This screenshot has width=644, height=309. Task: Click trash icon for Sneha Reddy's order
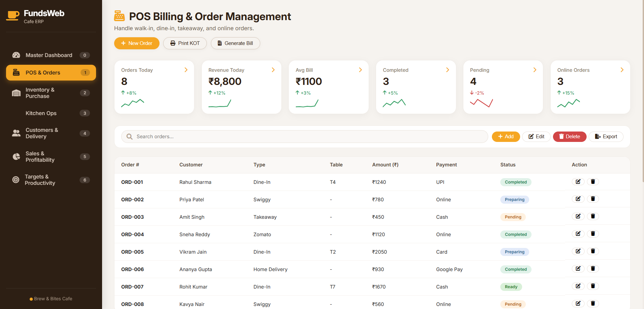pyautogui.click(x=593, y=234)
